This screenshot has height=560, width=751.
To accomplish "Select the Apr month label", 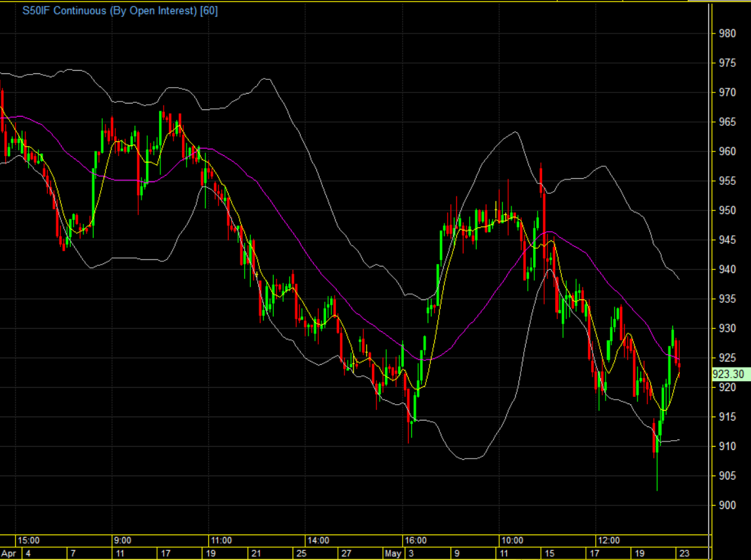I will tap(9, 553).
